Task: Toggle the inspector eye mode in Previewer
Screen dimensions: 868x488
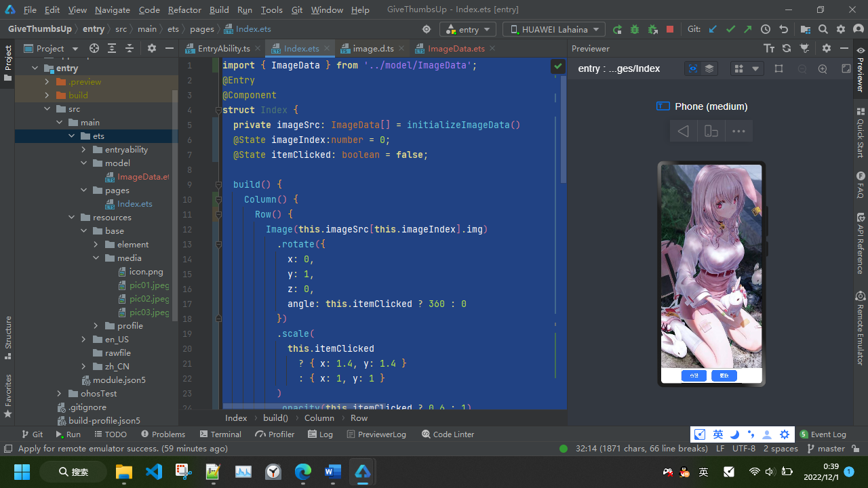Action: click(692, 68)
